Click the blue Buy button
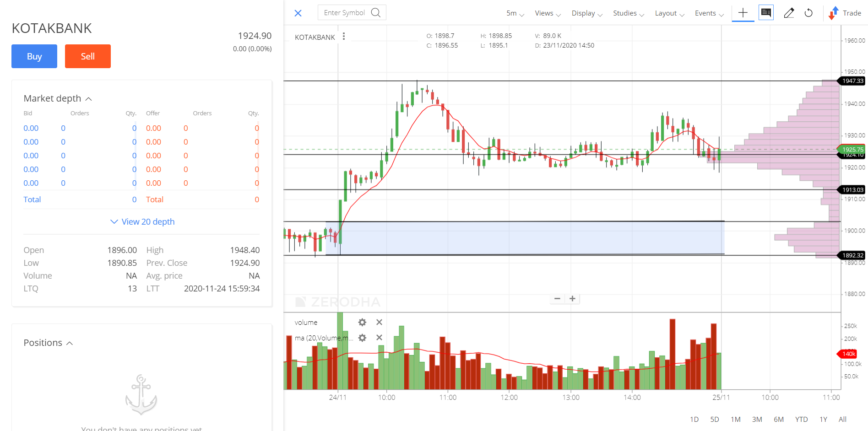The height and width of the screenshot is (431, 868). tap(34, 56)
